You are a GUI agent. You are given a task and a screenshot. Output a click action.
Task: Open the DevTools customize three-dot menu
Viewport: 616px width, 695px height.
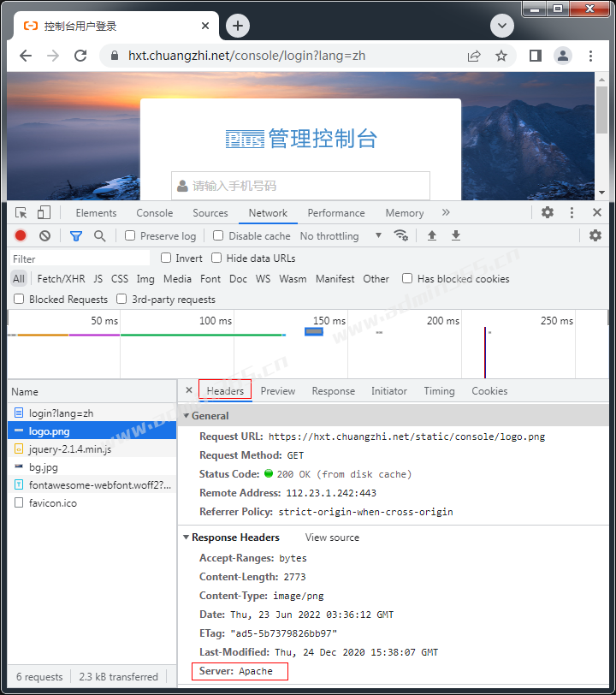point(572,213)
